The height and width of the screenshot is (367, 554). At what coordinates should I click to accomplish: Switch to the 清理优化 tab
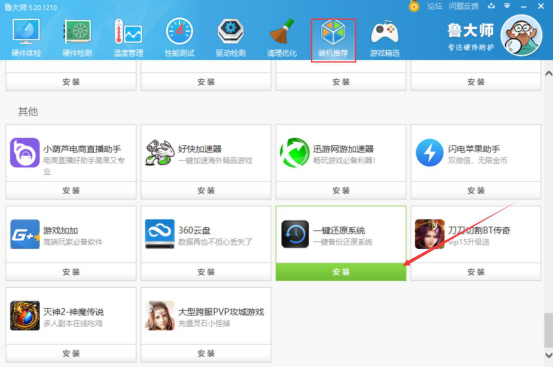[282, 38]
